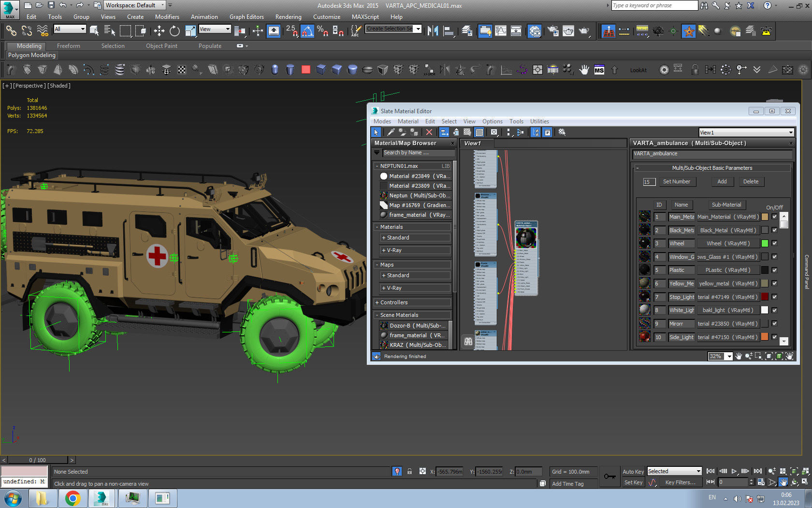Toggle the selection lock icon in status bar
Viewport: 812px width, 508px height.
tap(409, 471)
